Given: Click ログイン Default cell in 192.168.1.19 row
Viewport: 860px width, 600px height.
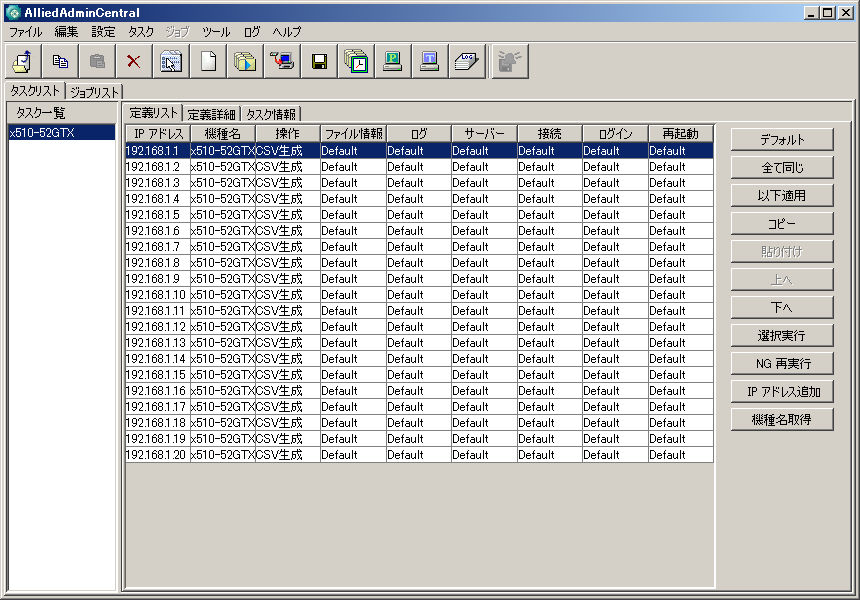Looking at the screenshot, I should (615, 439).
